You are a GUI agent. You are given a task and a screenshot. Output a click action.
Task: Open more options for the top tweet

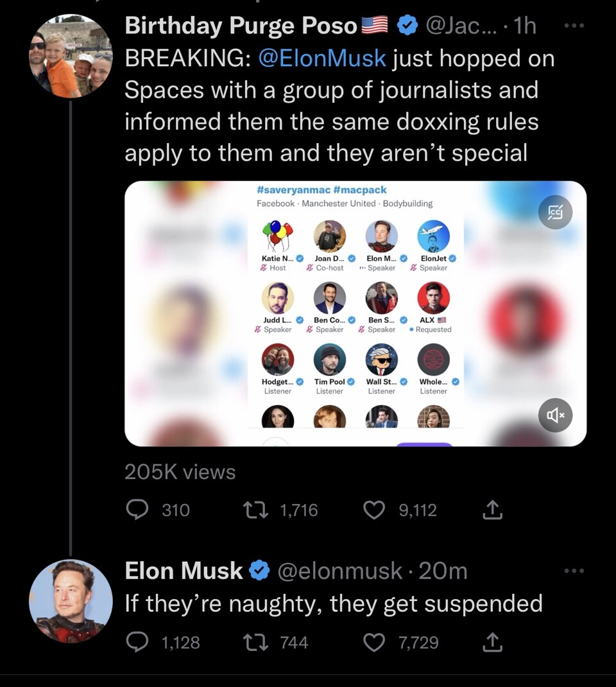[573, 26]
